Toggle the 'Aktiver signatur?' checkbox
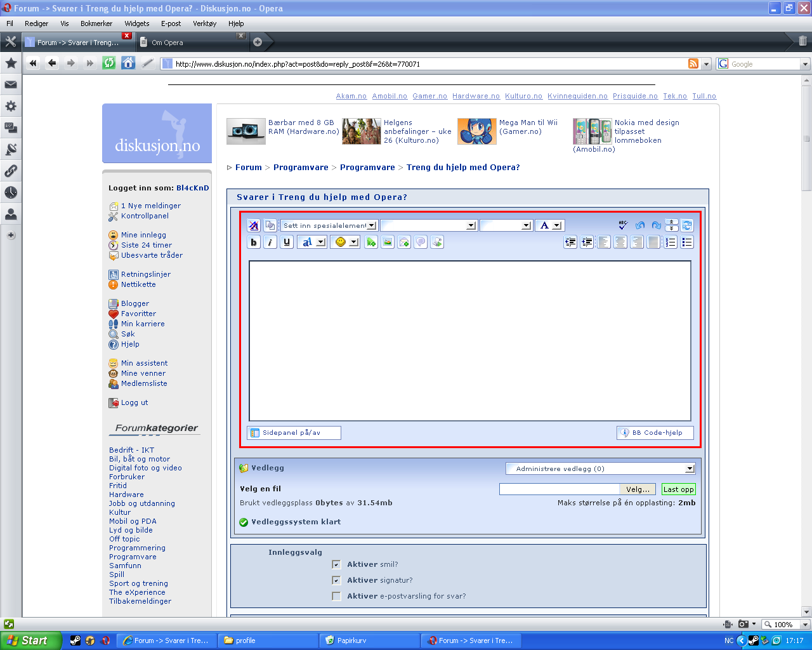This screenshot has width=812, height=650. (336, 580)
